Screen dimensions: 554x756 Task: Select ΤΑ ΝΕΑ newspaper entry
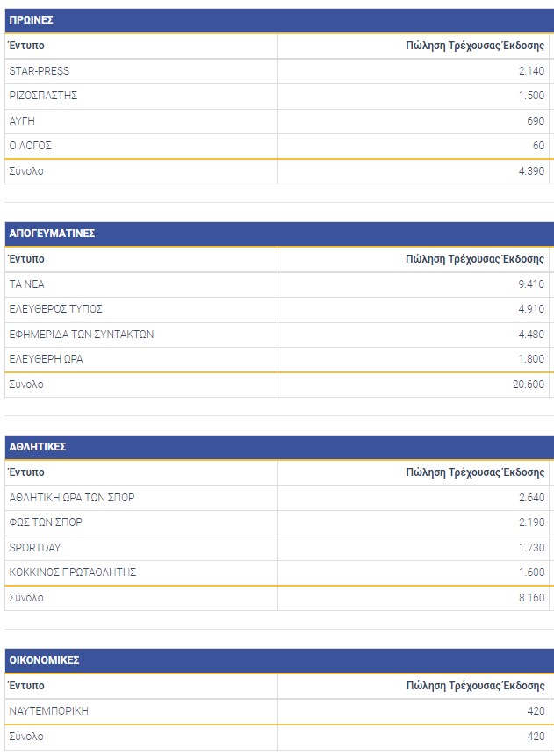coord(26,284)
